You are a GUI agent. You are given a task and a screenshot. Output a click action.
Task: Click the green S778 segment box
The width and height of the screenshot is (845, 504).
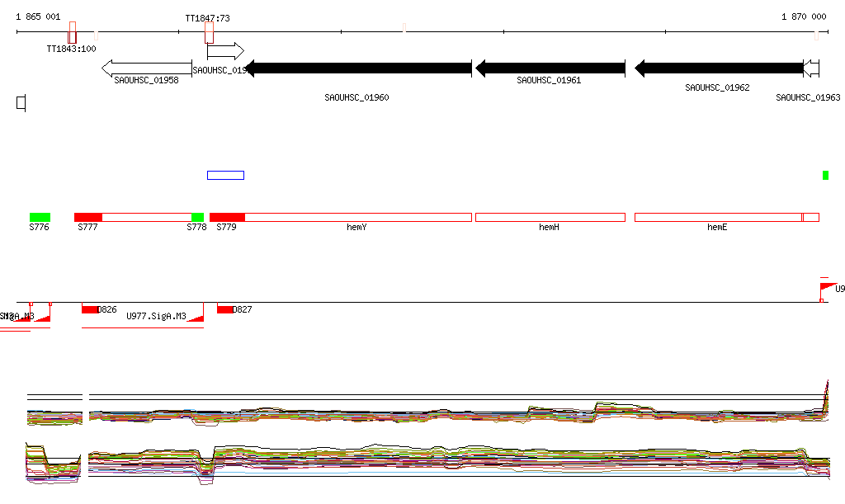point(198,217)
